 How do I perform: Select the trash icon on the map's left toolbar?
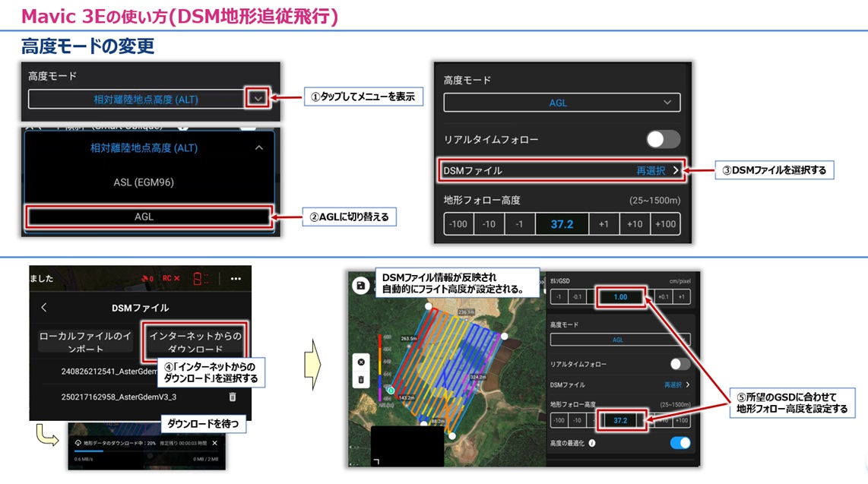360,380
